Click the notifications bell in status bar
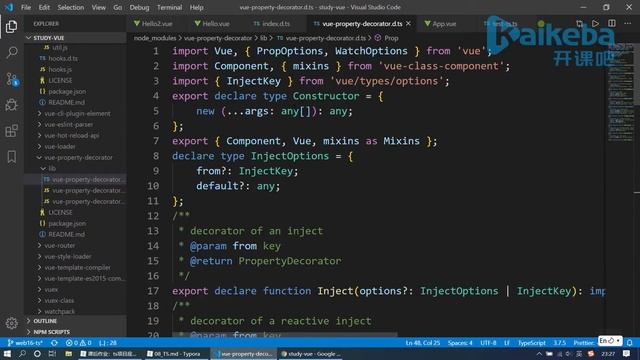Screen dimensions: 640x360 pyautogui.click(x=630, y=343)
